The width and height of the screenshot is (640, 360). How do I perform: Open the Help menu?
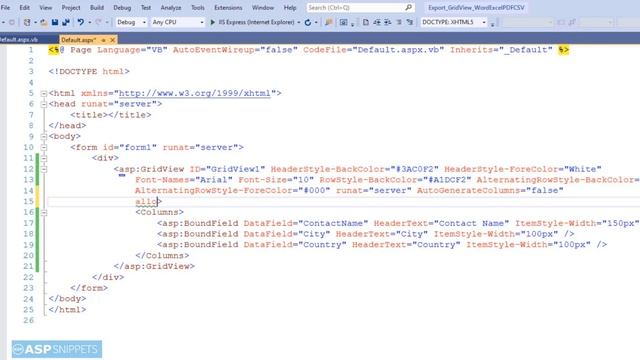coord(290,7)
